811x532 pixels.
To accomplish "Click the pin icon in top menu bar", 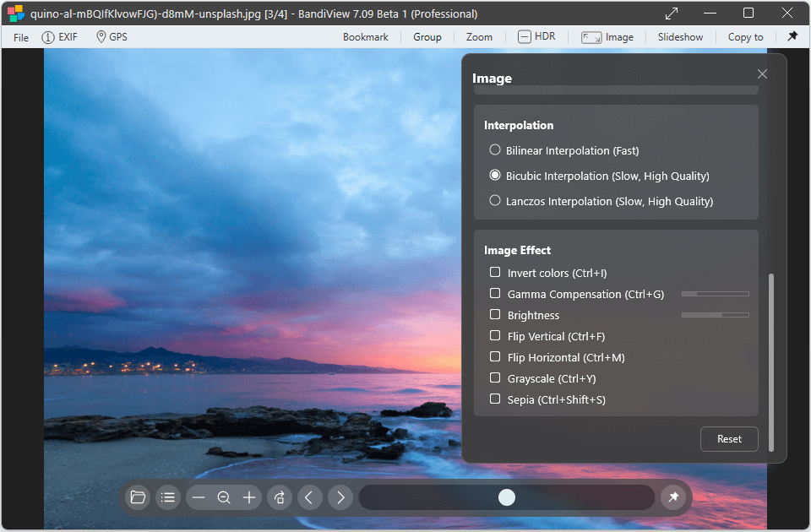I will tap(792, 36).
